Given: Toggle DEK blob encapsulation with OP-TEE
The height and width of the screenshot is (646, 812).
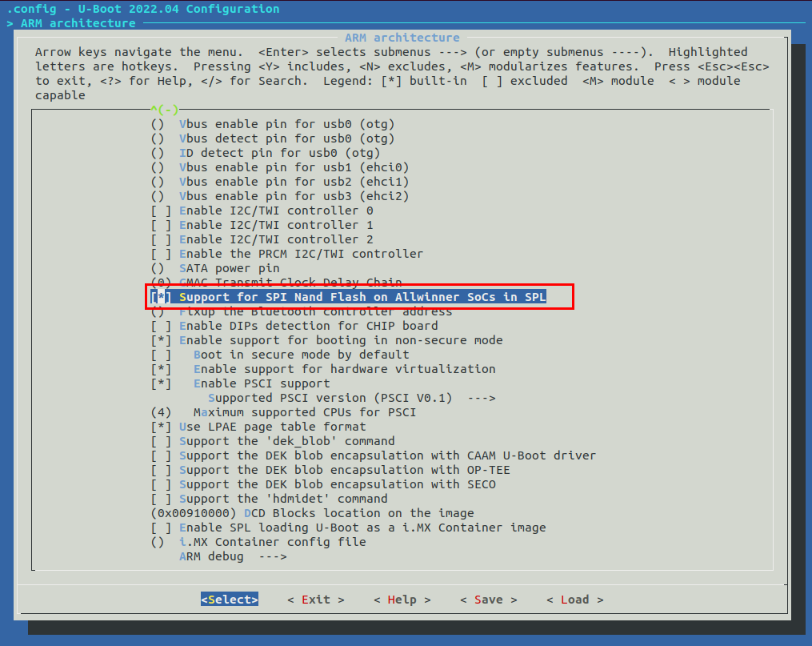Looking at the screenshot, I should click(x=330, y=471).
